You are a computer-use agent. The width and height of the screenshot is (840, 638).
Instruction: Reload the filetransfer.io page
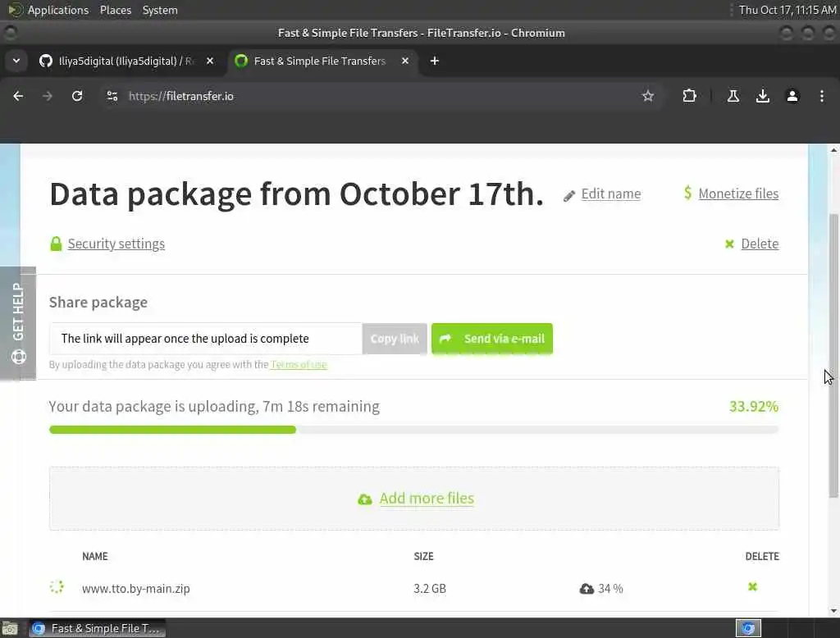pyautogui.click(x=77, y=96)
